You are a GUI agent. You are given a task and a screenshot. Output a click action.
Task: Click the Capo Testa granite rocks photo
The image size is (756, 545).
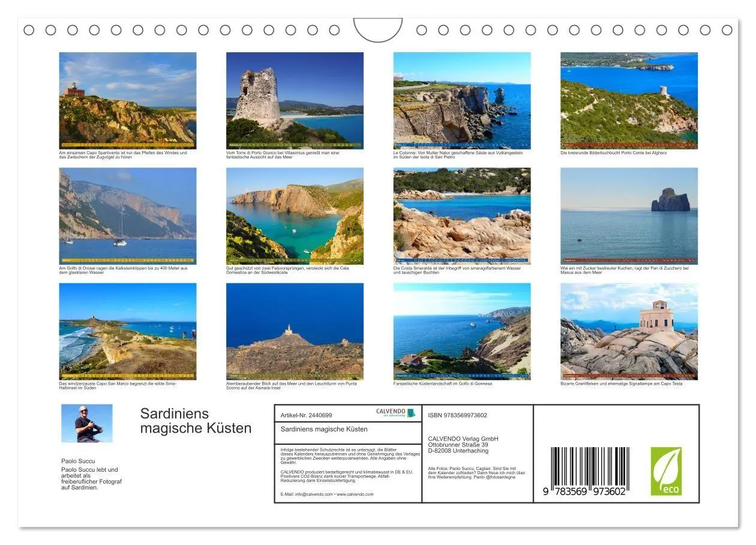[629, 331]
